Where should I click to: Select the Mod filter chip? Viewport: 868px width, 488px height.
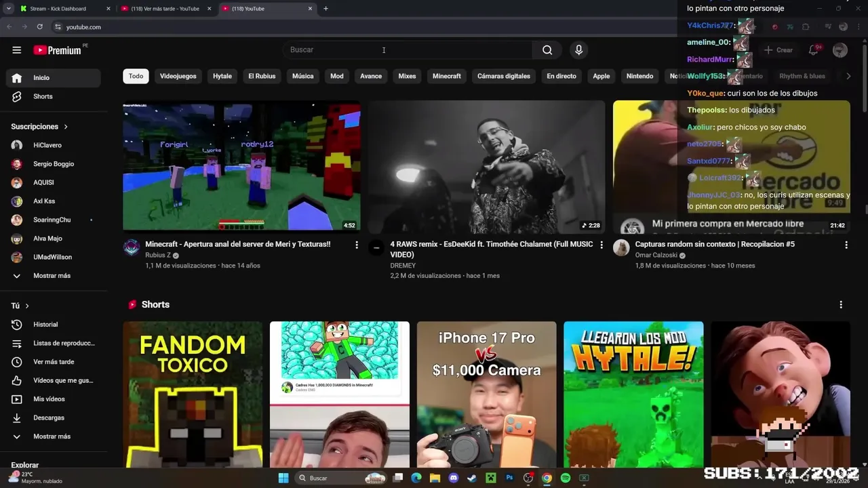[337, 76]
